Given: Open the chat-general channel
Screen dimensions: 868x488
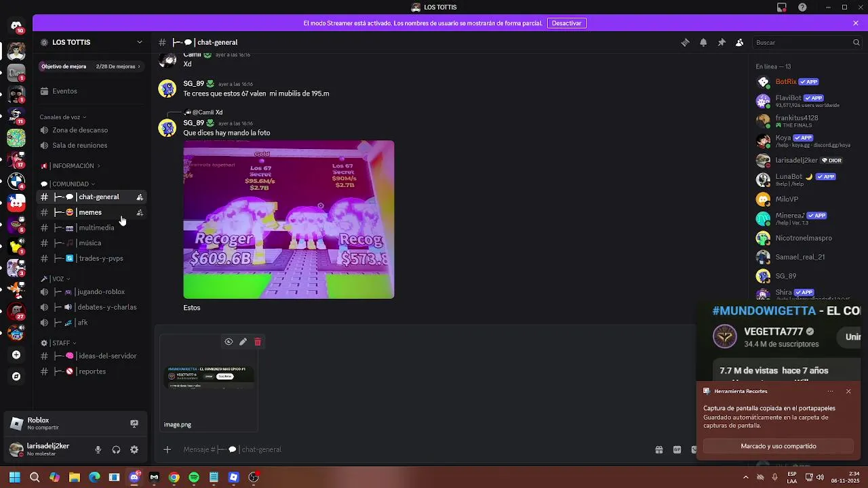Looking at the screenshot, I should [x=92, y=197].
